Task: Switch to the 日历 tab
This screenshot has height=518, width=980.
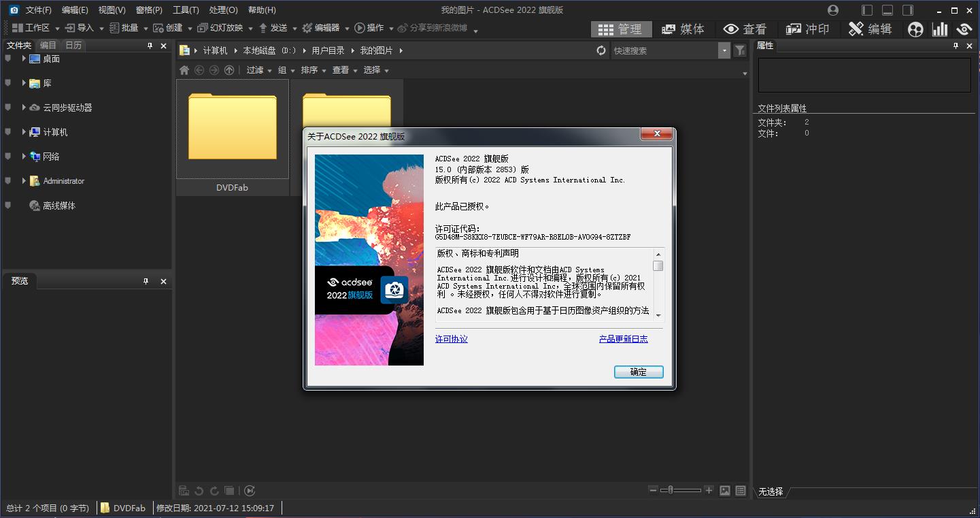Action: (73, 46)
